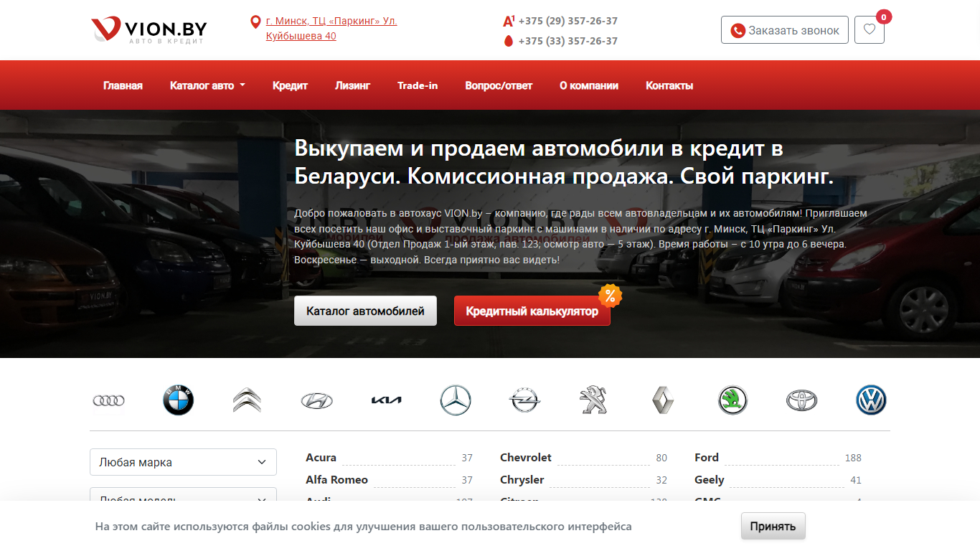Select the Citroen brand logo
This screenshot has height=551, width=980.
click(247, 400)
